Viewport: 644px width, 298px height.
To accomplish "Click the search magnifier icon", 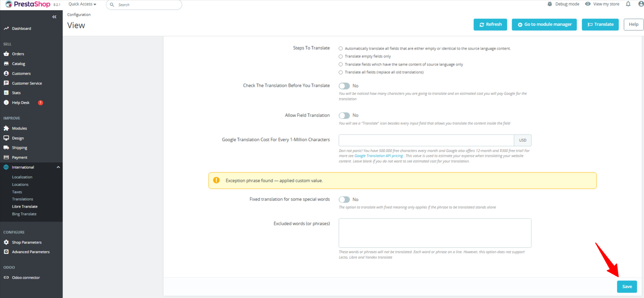I will pos(112,5).
